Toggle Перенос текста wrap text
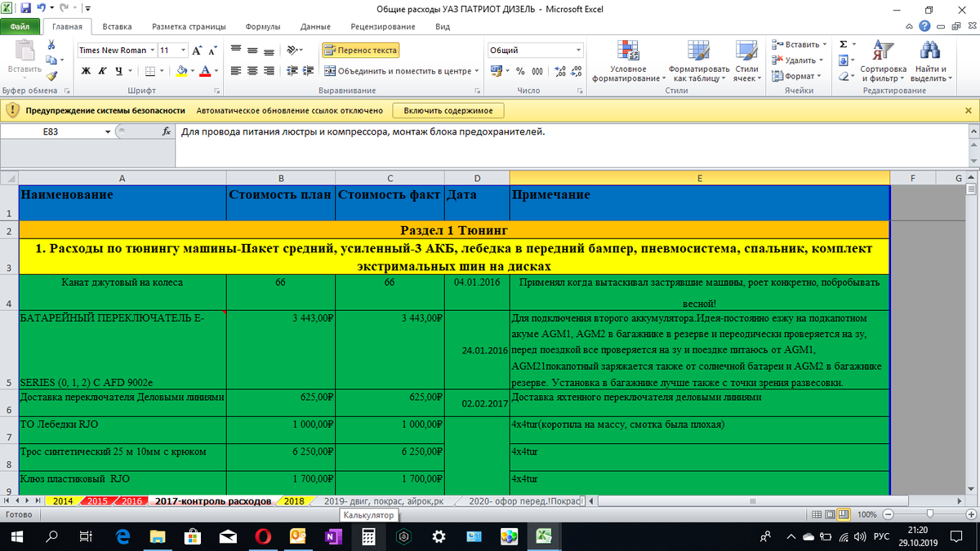This screenshot has height=551, width=980. (360, 50)
